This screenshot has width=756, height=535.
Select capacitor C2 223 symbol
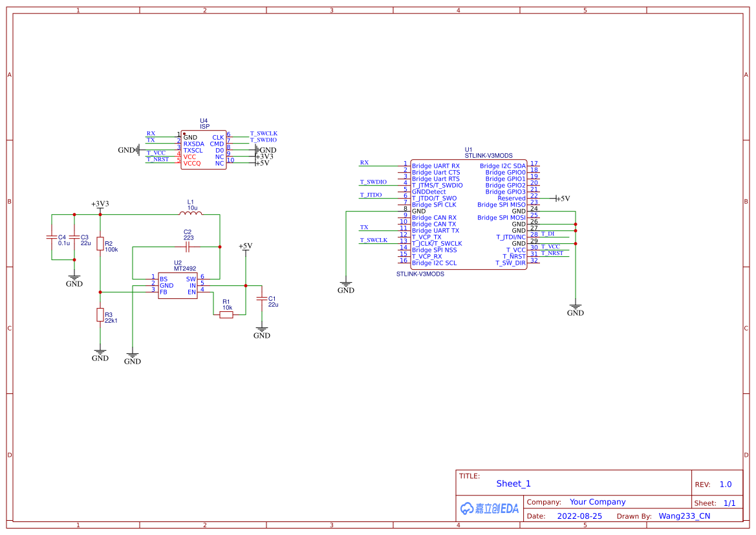point(188,246)
